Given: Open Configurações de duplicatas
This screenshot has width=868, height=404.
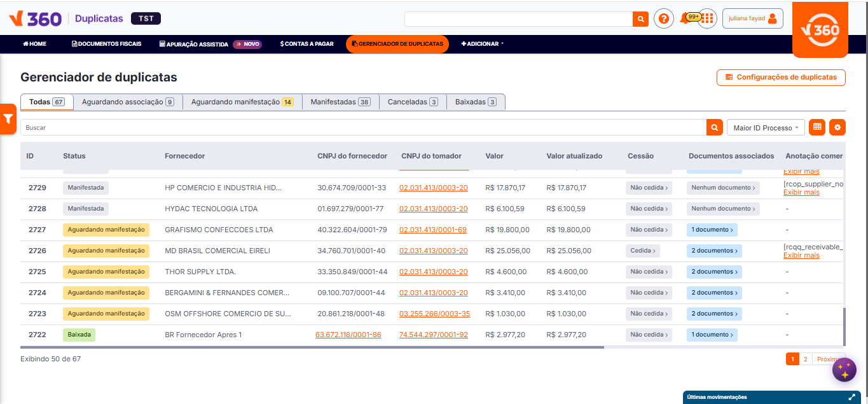Looking at the screenshot, I should [x=781, y=78].
